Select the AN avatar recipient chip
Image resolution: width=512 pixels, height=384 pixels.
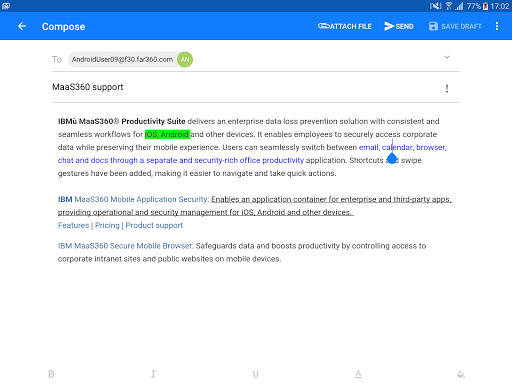185,59
